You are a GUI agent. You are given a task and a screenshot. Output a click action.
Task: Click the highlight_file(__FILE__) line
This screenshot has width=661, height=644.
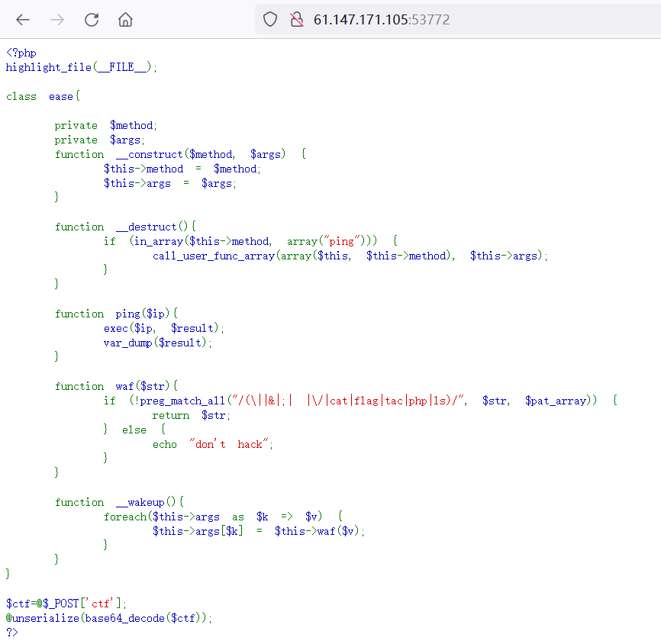click(x=82, y=67)
